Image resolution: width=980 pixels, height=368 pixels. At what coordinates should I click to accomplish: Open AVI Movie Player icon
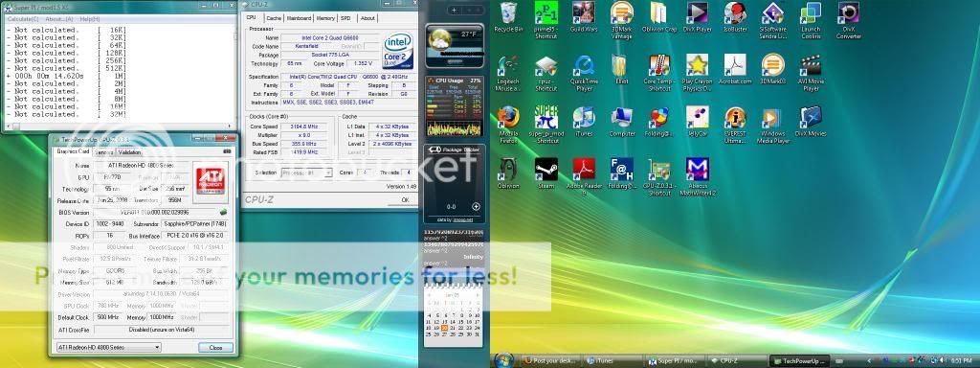811,73
